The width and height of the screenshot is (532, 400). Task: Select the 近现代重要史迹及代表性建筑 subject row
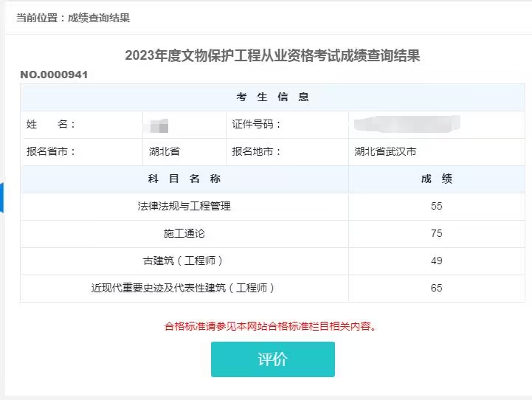tap(184, 288)
